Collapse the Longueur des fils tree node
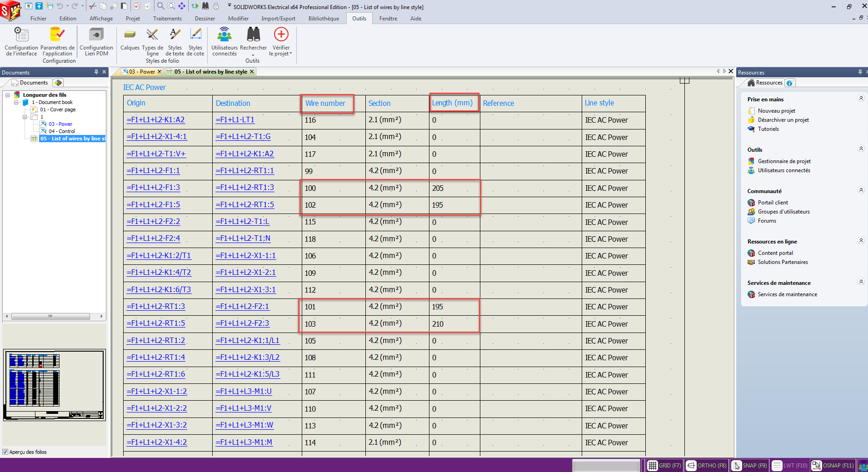The height and width of the screenshot is (472, 868). coord(8,95)
